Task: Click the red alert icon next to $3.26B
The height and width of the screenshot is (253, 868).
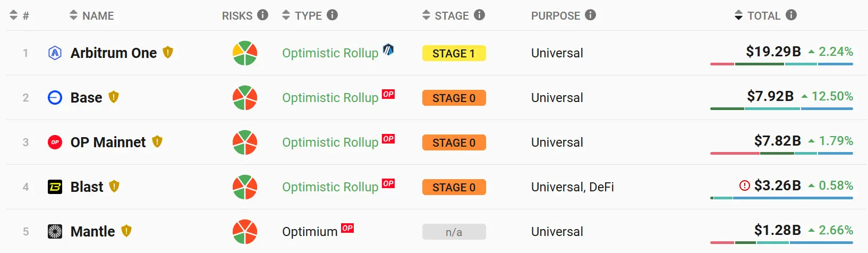Action: click(745, 185)
